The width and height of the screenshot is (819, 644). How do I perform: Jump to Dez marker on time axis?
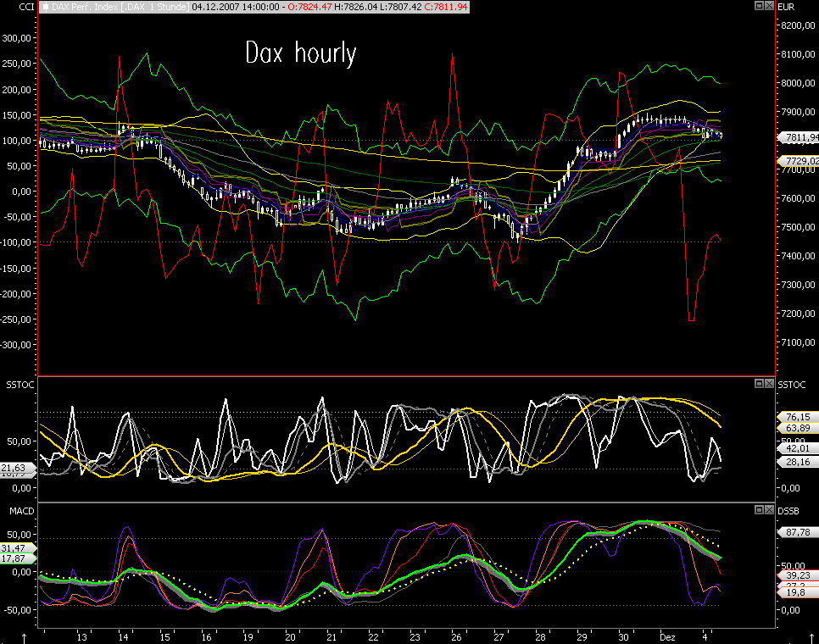pos(667,637)
